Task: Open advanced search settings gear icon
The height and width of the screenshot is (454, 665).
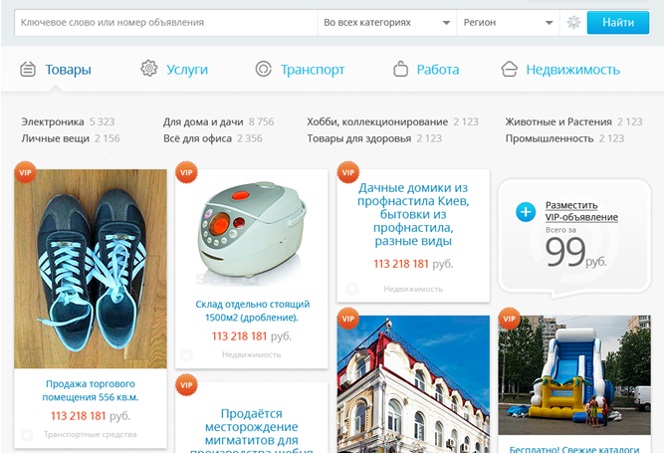Action: [573, 22]
